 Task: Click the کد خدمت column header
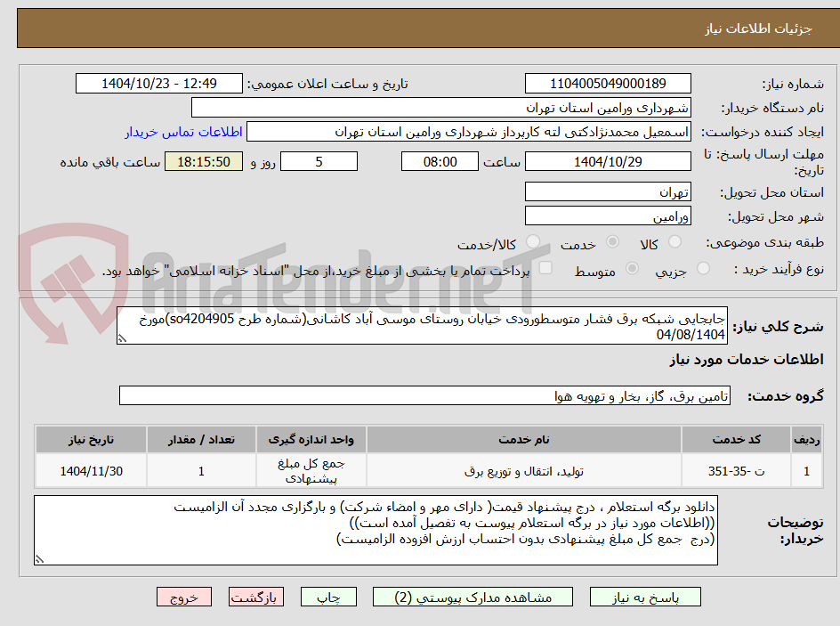pos(736,440)
